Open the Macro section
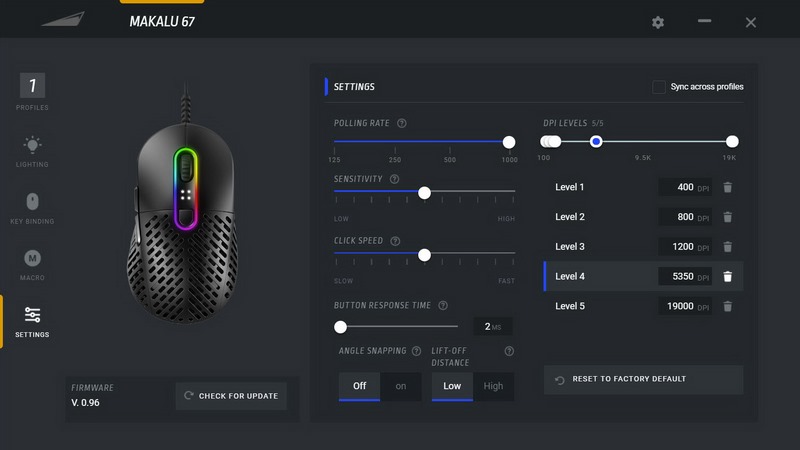The height and width of the screenshot is (450, 800). pyautogui.click(x=32, y=264)
